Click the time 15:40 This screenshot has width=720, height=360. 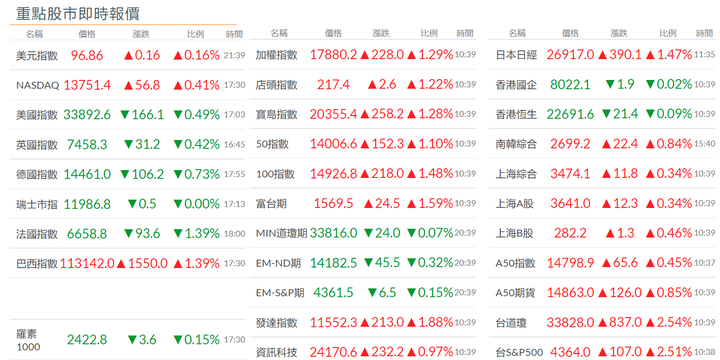704,144
